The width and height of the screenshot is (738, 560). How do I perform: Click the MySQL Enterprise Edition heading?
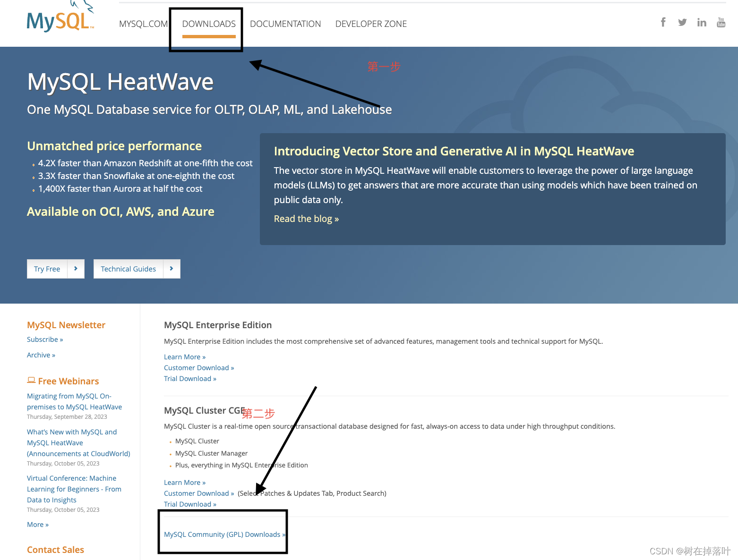click(218, 325)
